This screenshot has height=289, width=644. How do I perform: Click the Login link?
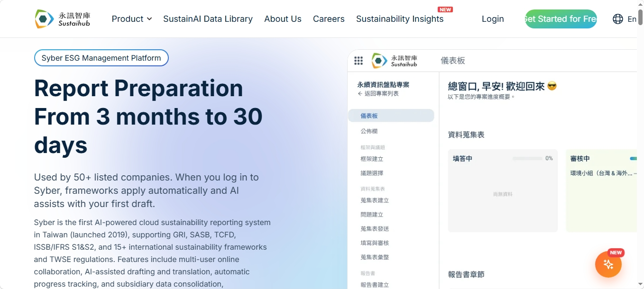click(x=493, y=19)
